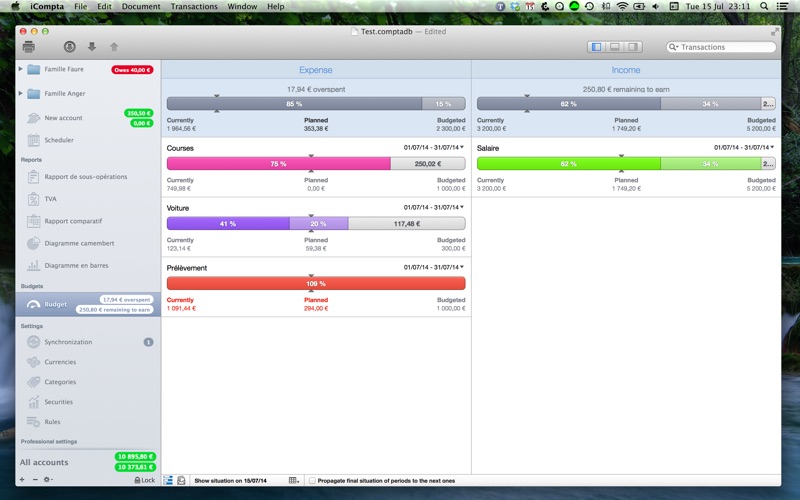Open the table columns dropdown in status bar

click(x=294, y=480)
